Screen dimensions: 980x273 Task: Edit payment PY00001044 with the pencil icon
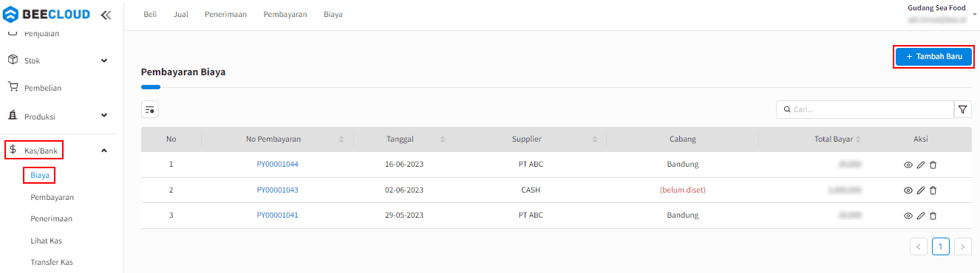[x=921, y=165]
